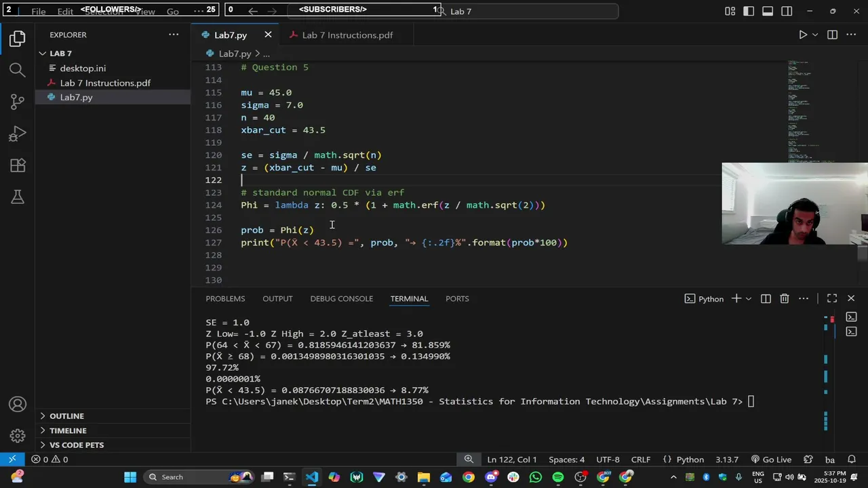The image size is (868, 488).
Task: Open the File menu
Action: 39,12
